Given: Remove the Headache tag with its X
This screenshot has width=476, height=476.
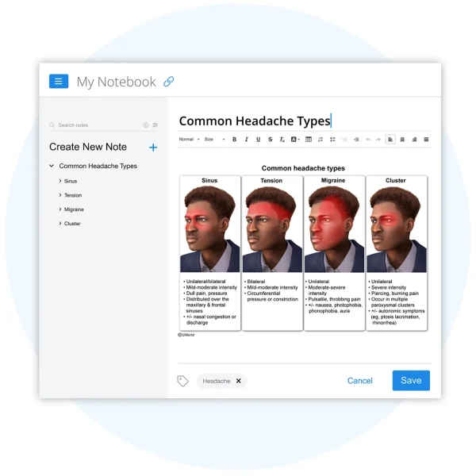Looking at the screenshot, I should [239, 381].
